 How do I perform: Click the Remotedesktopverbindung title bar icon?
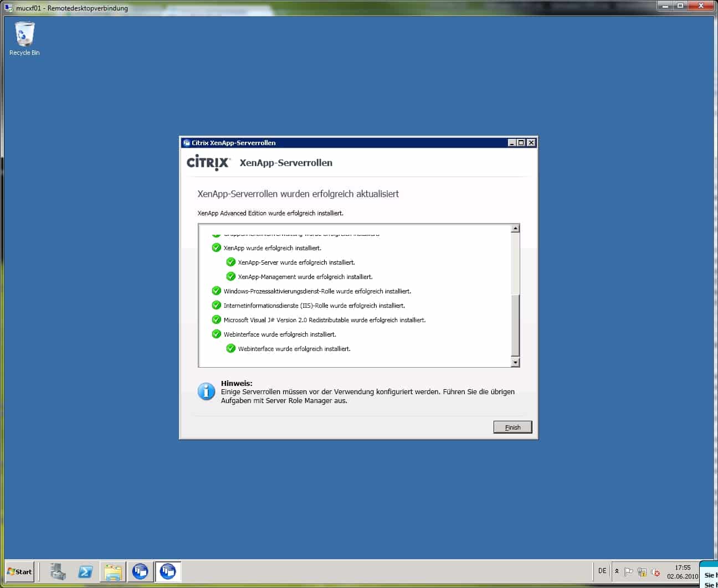[8, 8]
